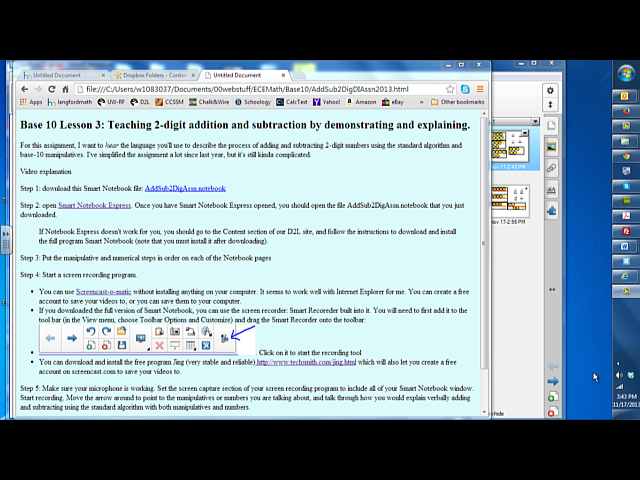Expand the bookmarks overflow chevron
This screenshot has height=480, width=640.
[x=431, y=102]
